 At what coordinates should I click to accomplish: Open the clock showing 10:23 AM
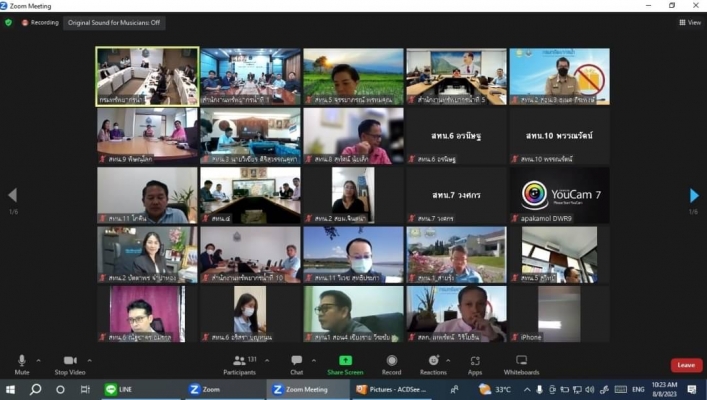[664, 389]
